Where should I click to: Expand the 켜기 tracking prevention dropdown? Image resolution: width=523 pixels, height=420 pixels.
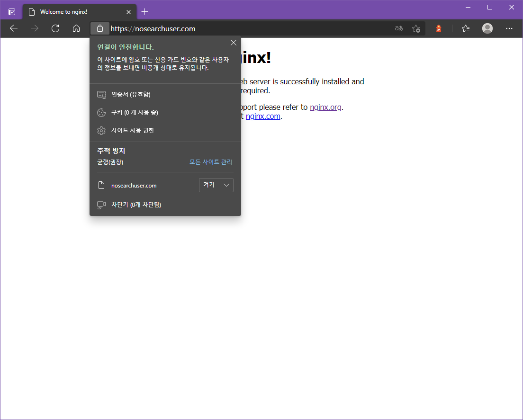click(216, 185)
